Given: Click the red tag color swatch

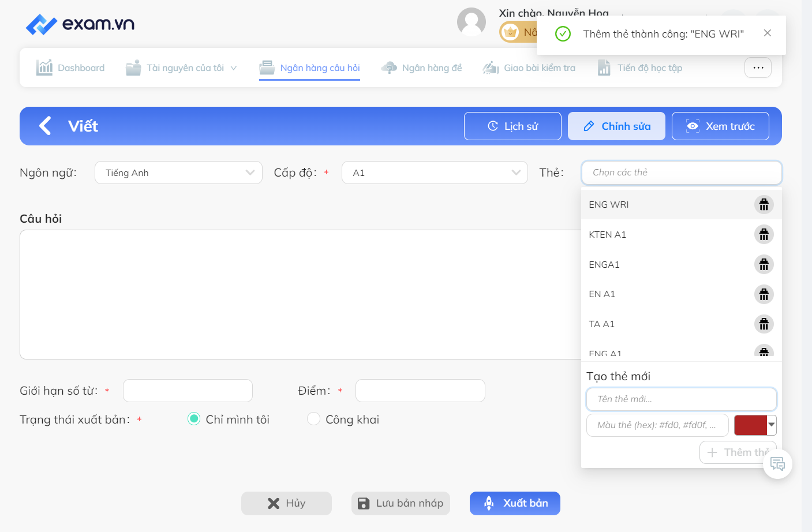Looking at the screenshot, I should coord(751,425).
